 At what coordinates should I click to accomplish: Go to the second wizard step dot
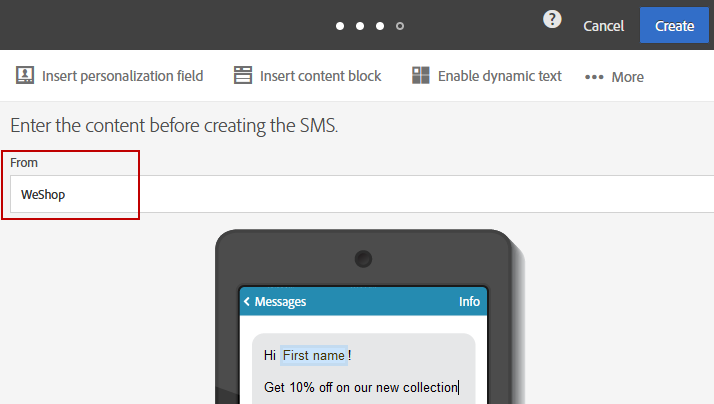coord(360,26)
